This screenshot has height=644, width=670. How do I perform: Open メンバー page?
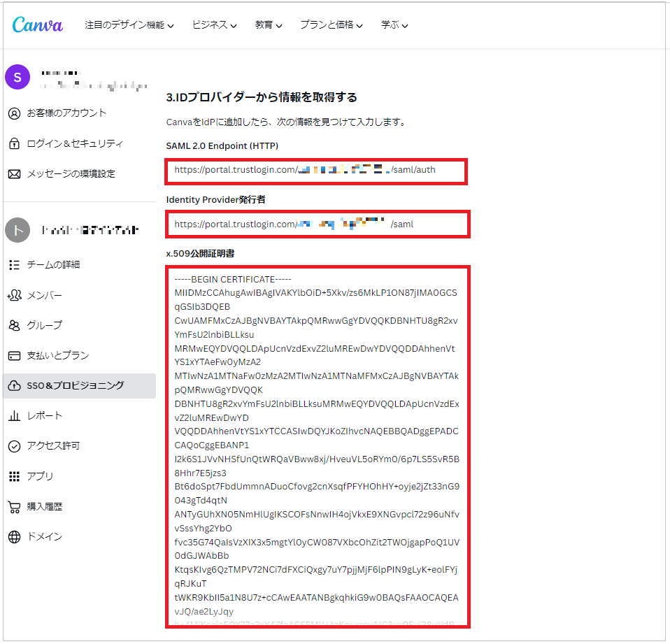pos(45,295)
